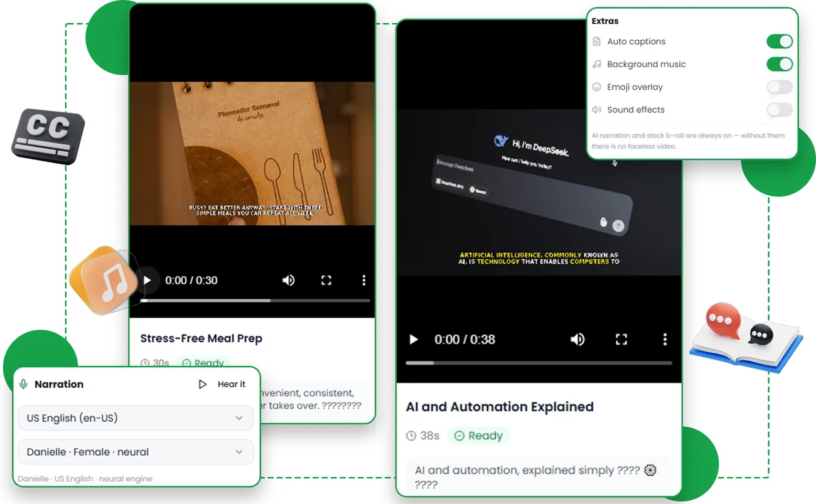The image size is (816, 504).
Task: Turn off the Auto captions switch
Action: click(780, 41)
